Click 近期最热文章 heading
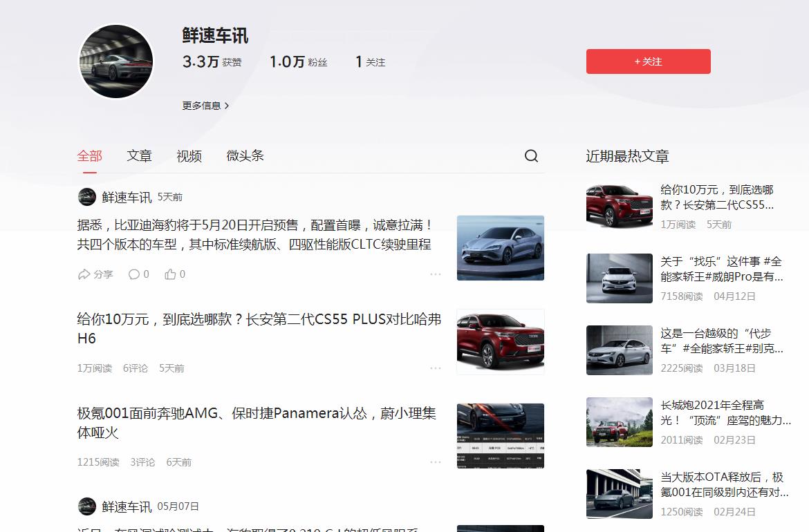Screen dimensions: 809x532 (627, 155)
